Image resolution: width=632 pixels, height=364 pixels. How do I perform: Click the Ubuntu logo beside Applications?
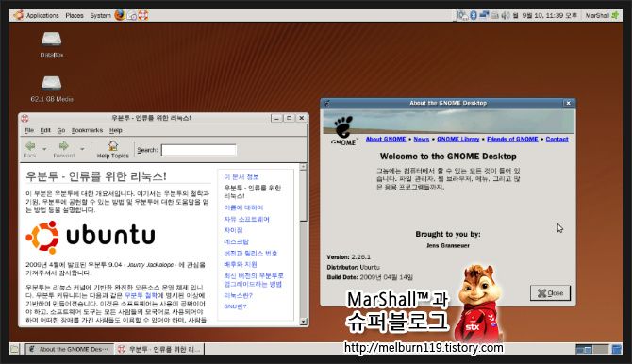pyautogui.click(x=19, y=15)
